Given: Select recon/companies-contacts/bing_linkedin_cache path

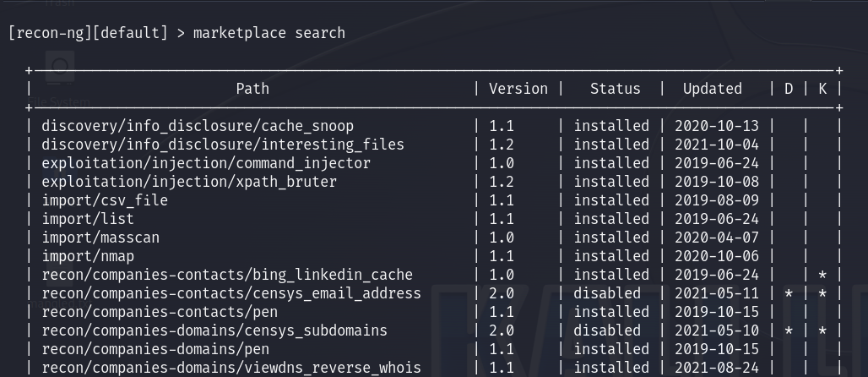Looking at the screenshot, I should click(227, 275).
